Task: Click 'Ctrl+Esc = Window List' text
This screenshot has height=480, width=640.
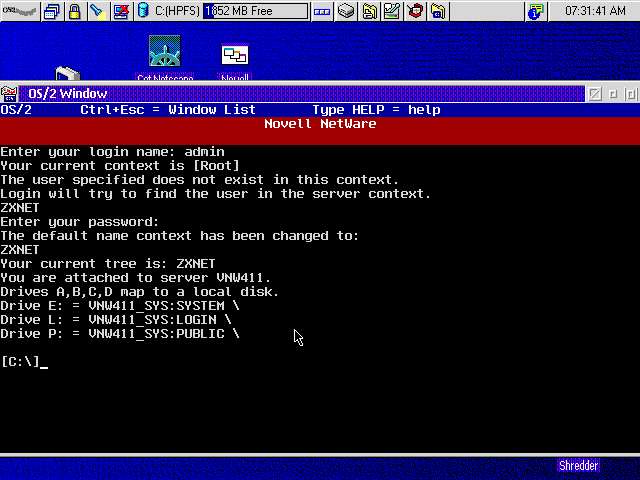Action: coord(168,110)
